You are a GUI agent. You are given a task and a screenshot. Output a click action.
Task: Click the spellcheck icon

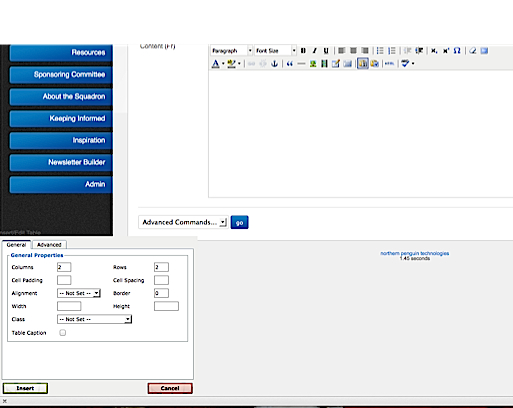pyautogui.click(x=405, y=63)
